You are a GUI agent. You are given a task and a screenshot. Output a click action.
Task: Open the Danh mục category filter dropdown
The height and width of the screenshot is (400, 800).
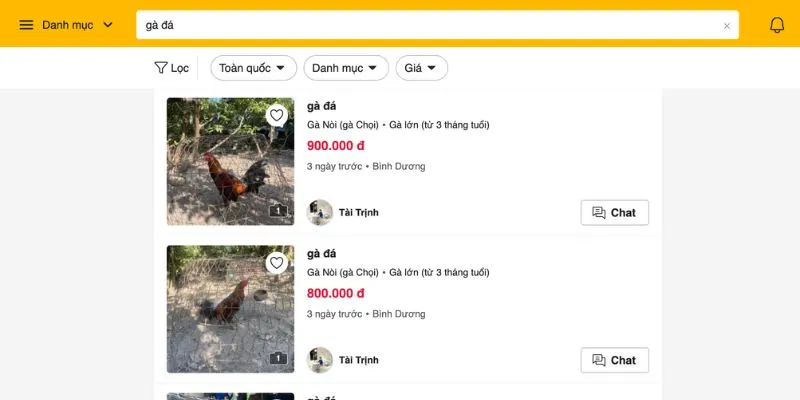tap(345, 68)
